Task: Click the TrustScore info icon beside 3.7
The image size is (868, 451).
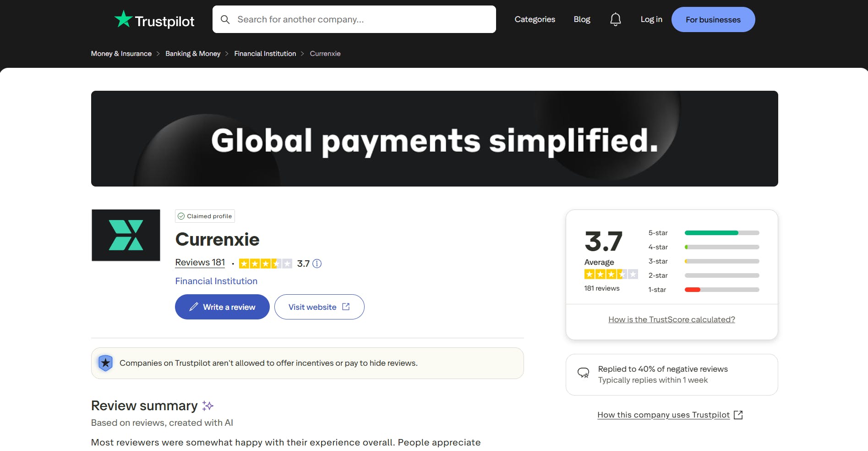Action: coord(317,263)
